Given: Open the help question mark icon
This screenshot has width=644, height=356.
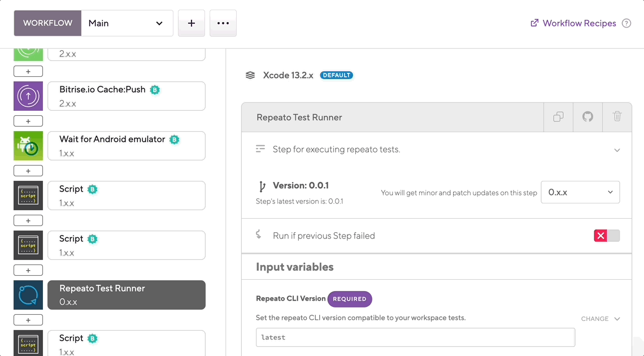Looking at the screenshot, I should 626,23.
